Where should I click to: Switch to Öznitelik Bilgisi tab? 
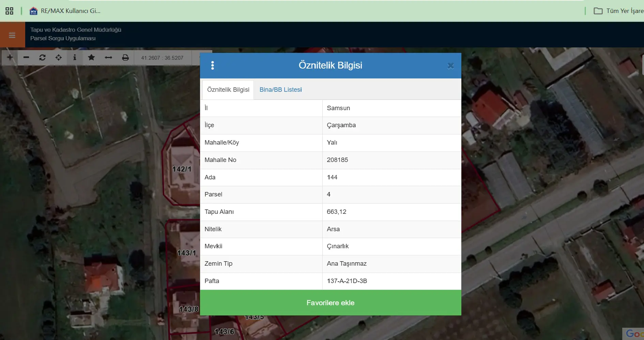tap(228, 90)
